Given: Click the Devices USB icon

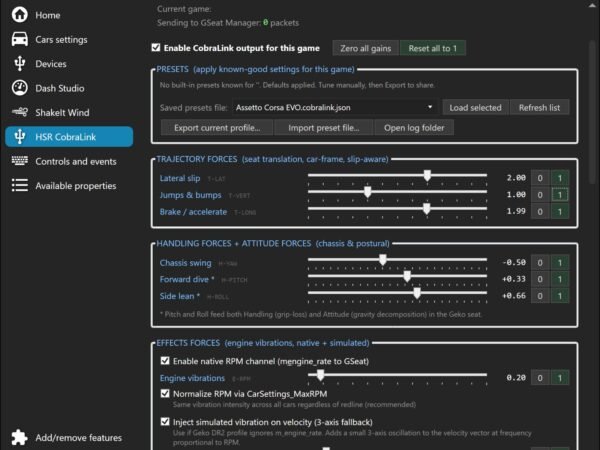Looking at the screenshot, I should (20, 64).
